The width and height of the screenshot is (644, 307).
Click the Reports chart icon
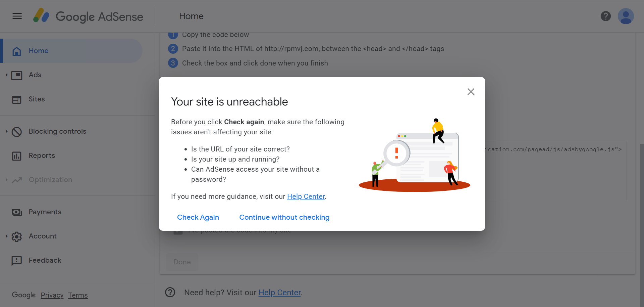17,156
